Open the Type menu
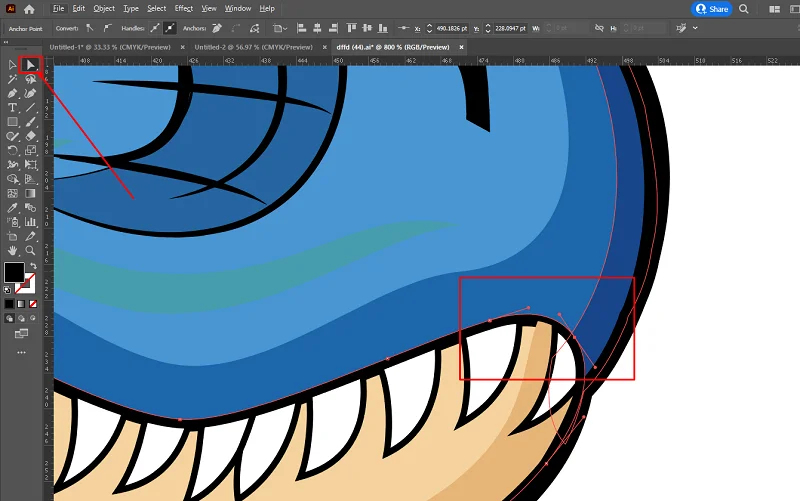The height and width of the screenshot is (501, 800). (x=131, y=9)
